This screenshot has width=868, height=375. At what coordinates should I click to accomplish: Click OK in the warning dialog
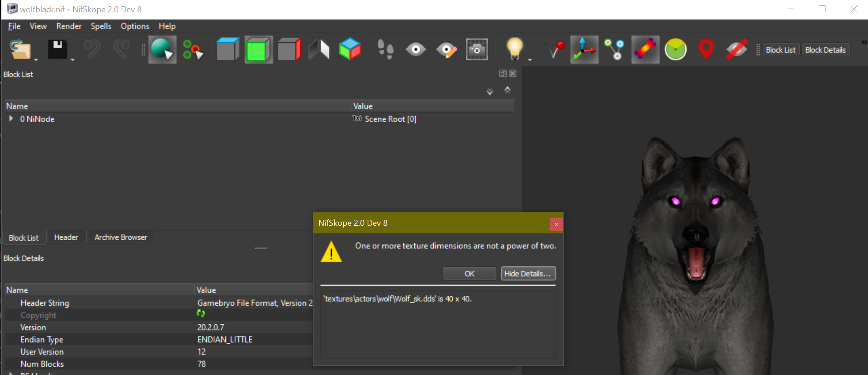(x=470, y=274)
